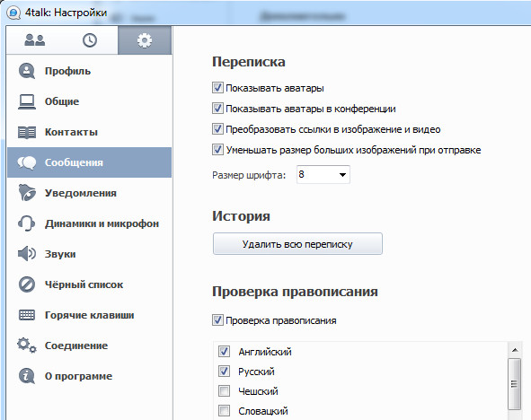Open Уведомления bell icon
This screenshot has width=531, height=420.
pos(27,193)
